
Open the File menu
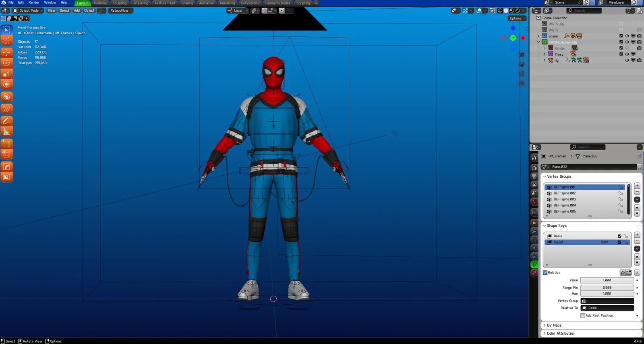click(x=11, y=2)
